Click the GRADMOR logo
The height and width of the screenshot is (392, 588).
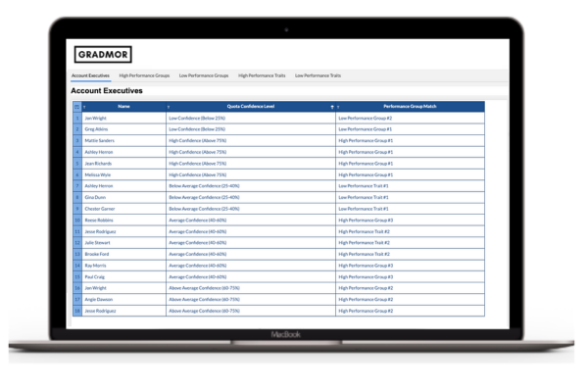(103, 55)
